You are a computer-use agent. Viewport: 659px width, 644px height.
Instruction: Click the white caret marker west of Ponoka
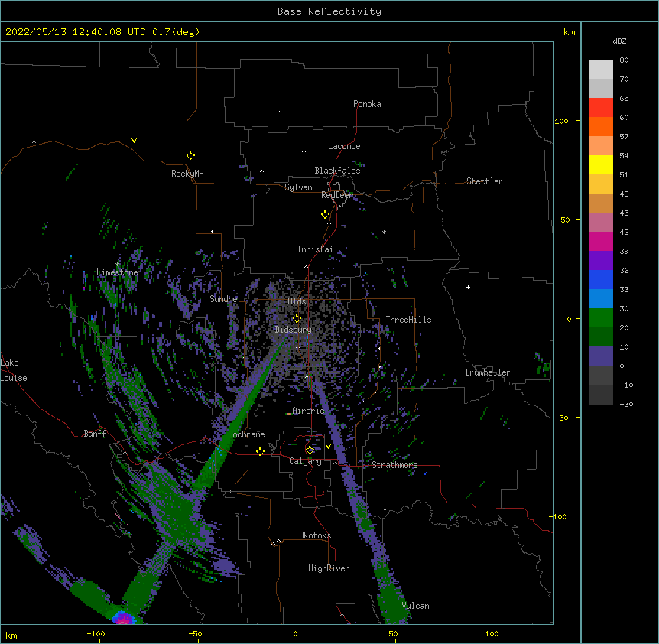[279, 112]
